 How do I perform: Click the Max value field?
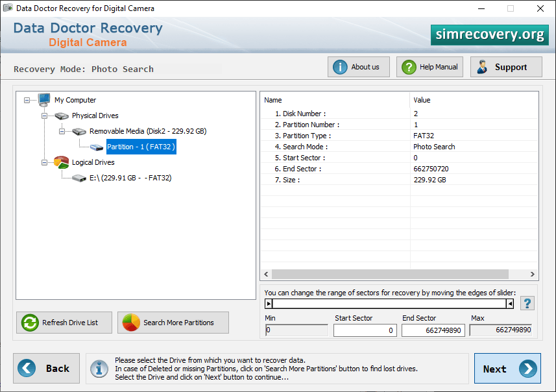[501, 330]
